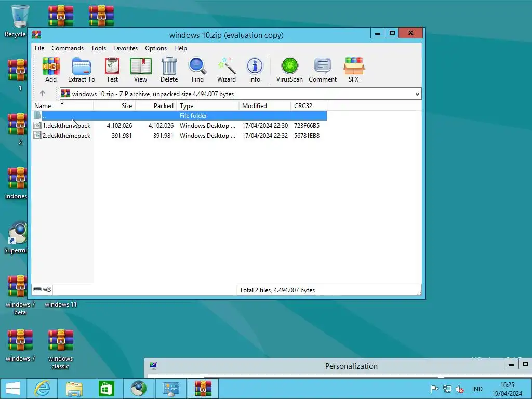Click inside the archive address field
Screen dimensions: 532x399
click(241, 94)
